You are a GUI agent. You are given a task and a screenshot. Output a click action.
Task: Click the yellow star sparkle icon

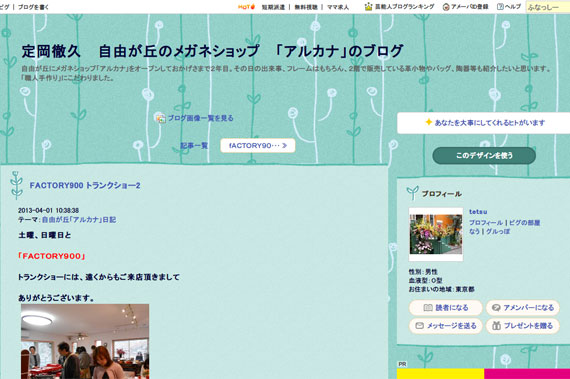429,122
